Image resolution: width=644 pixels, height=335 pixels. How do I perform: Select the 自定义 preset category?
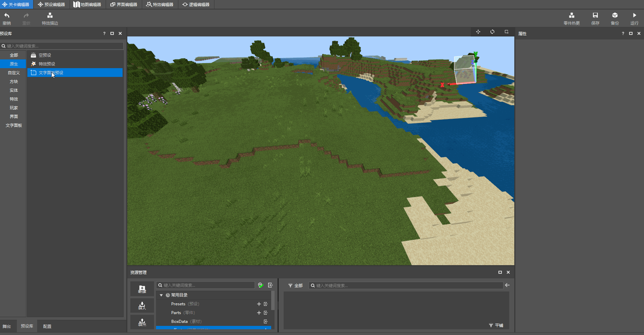click(x=14, y=73)
